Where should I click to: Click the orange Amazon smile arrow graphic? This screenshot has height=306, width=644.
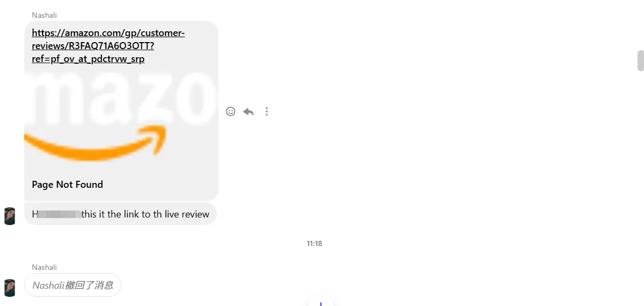[x=95, y=143]
